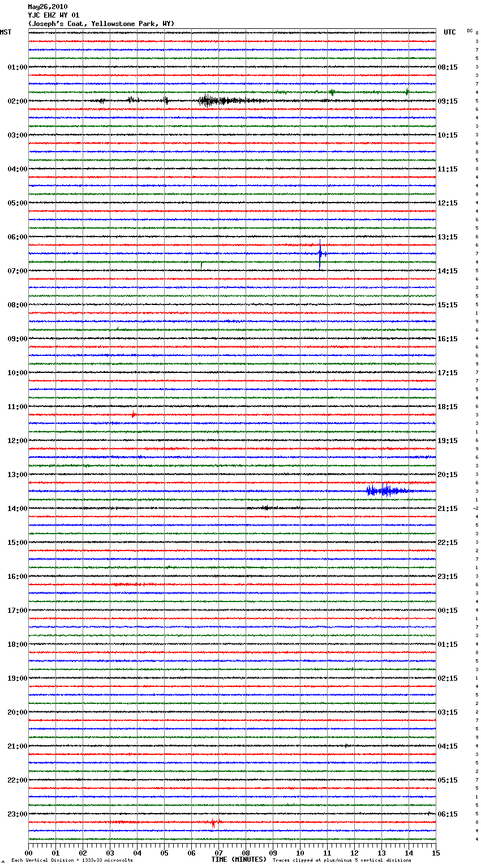The image size is (481, 868).
Task: Select the 05:00 MST hour label
Action: tap(18, 203)
